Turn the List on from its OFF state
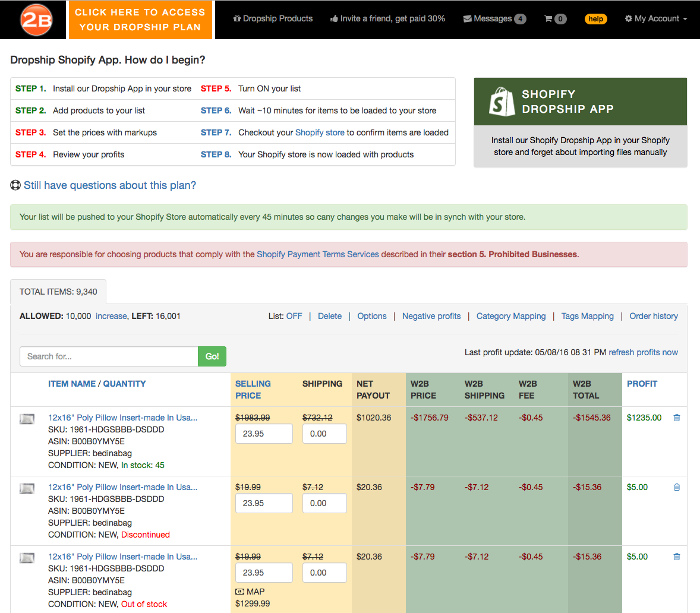The width and height of the screenshot is (700, 613). [294, 316]
